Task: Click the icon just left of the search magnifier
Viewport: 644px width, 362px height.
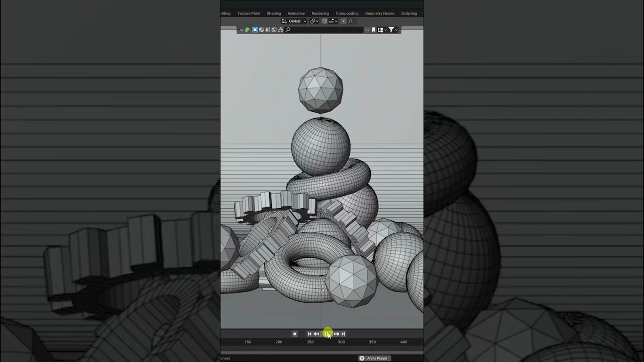Action: click(280, 30)
